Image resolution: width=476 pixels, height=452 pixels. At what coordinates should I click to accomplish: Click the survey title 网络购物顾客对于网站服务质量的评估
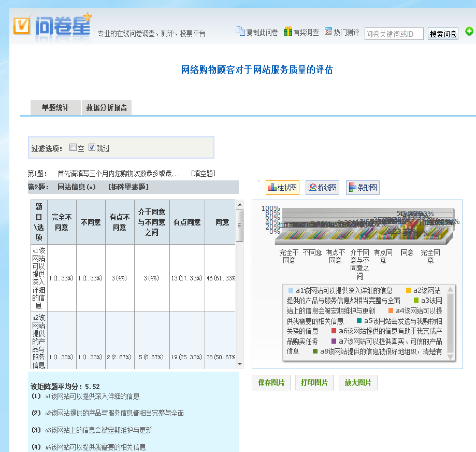click(x=257, y=70)
